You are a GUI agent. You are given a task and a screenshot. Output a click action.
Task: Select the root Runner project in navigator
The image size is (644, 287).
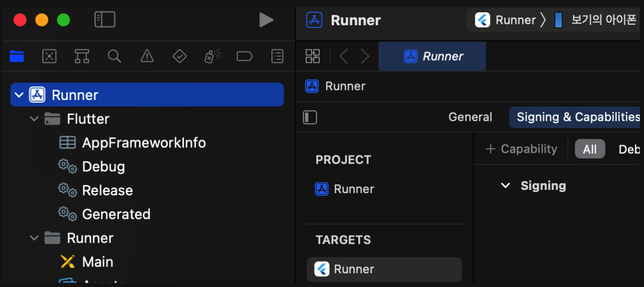tap(147, 95)
